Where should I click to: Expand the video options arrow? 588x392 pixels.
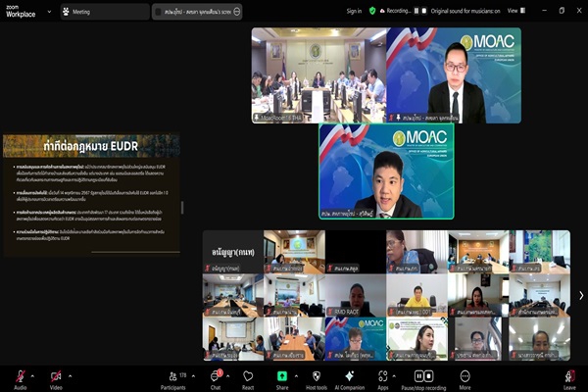[70, 375]
